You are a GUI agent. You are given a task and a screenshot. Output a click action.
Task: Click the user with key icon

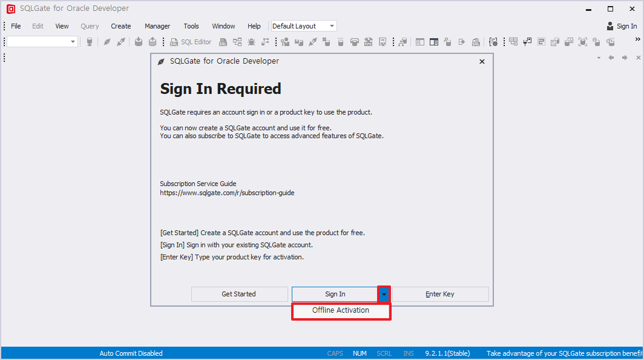pyautogui.click(x=285, y=42)
